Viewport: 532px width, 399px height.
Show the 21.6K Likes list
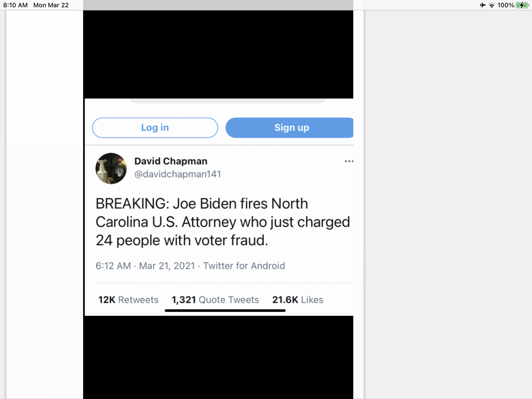[298, 300]
